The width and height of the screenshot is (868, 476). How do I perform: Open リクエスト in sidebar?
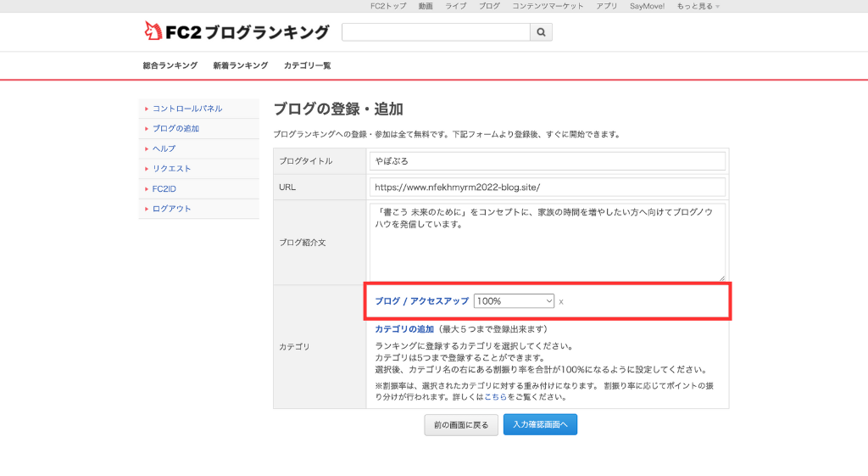pos(171,169)
